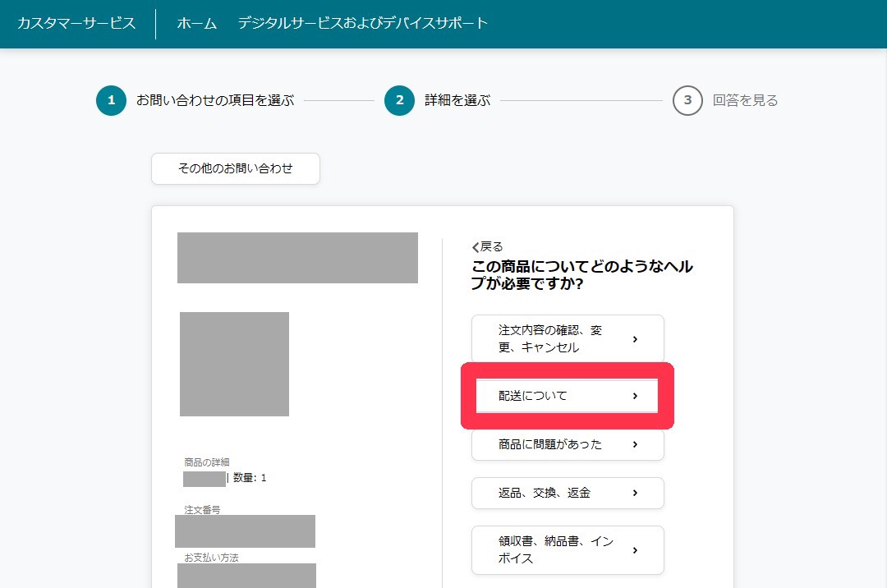Image resolution: width=887 pixels, height=588 pixels.
Task: Click the 回答を見る step label
Action: click(x=745, y=101)
